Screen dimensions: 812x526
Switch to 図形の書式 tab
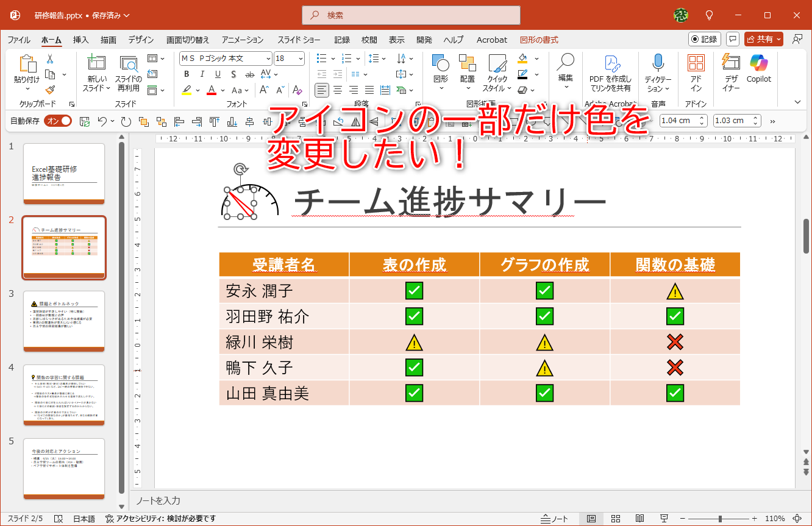click(x=539, y=40)
